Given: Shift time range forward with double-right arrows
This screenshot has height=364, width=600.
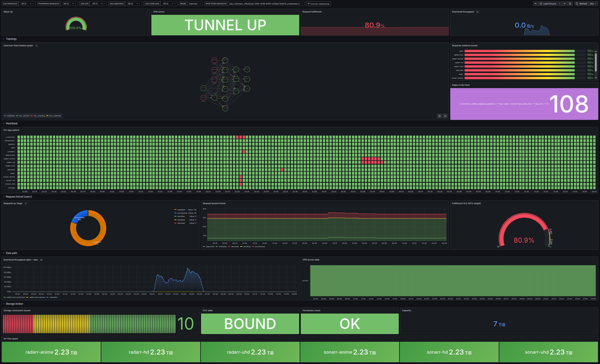Looking at the screenshot, I should pyautogui.click(x=565, y=4).
